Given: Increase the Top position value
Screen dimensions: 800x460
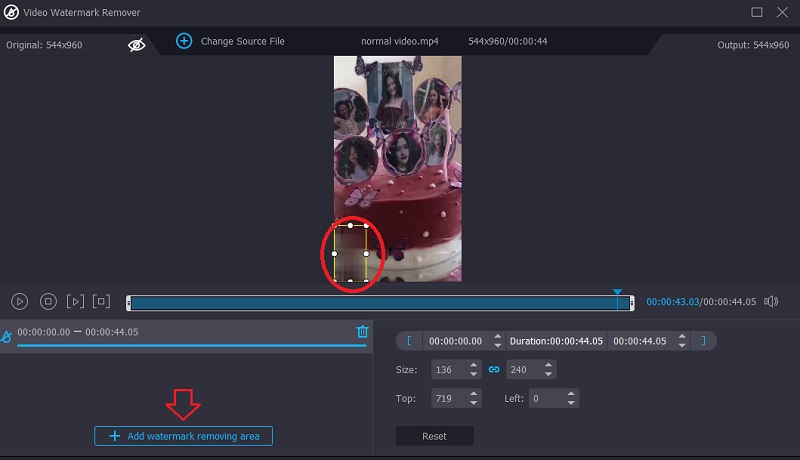Looking at the screenshot, I should coord(474,394).
